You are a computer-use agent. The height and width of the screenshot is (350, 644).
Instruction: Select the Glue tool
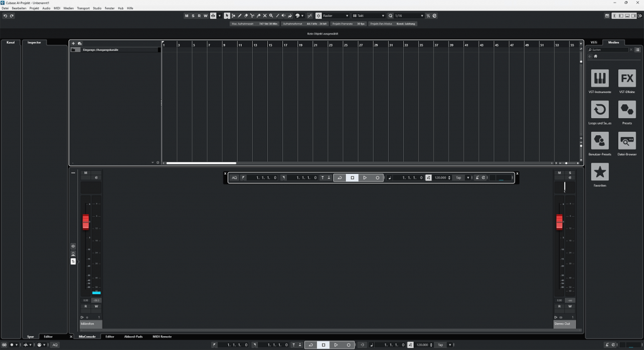click(x=258, y=16)
